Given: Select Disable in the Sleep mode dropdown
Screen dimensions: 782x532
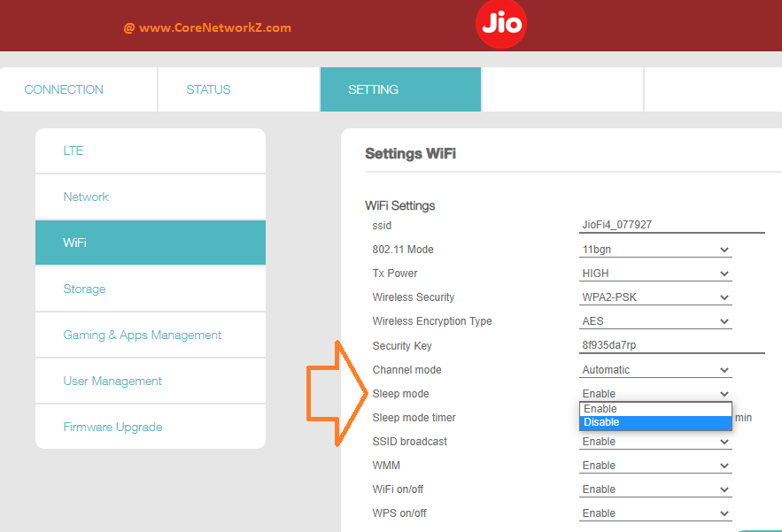Looking at the screenshot, I should point(655,422).
